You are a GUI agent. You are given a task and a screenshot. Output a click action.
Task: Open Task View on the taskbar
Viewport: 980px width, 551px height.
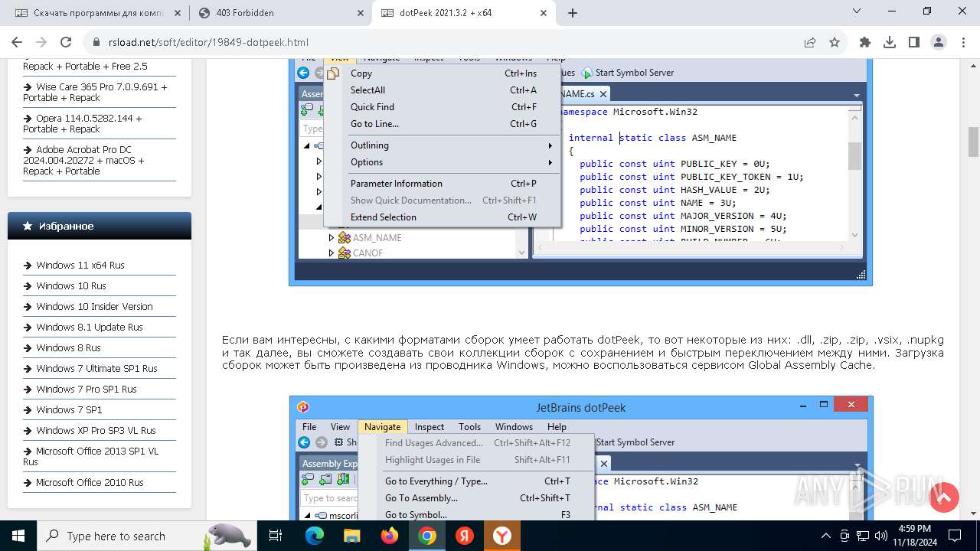click(276, 536)
